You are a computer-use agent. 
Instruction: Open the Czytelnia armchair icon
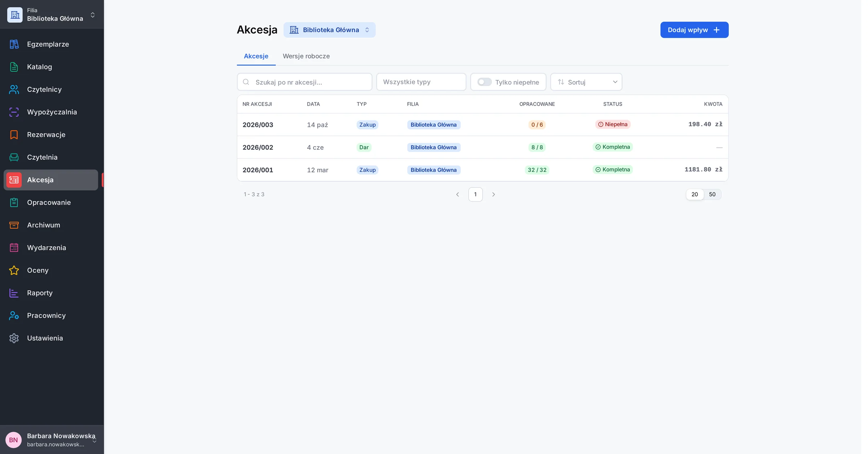(x=14, y=157)
